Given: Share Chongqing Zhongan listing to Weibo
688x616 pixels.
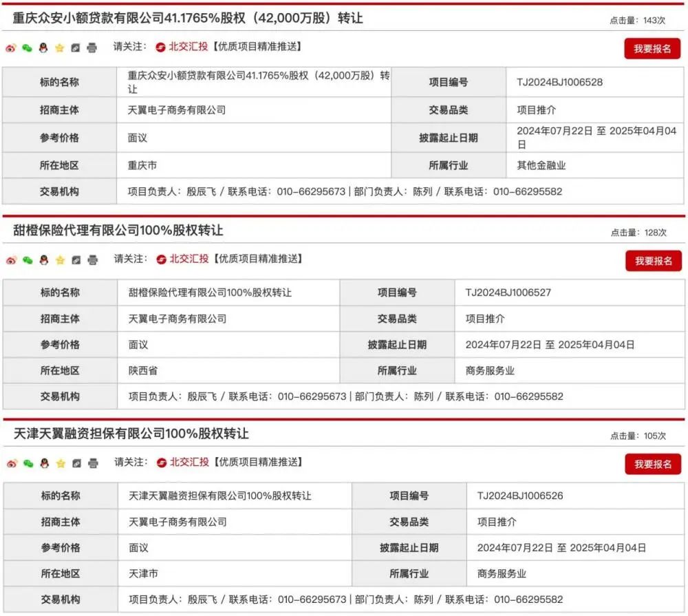Looking at the screenshot, I should [x=11, y=47].
